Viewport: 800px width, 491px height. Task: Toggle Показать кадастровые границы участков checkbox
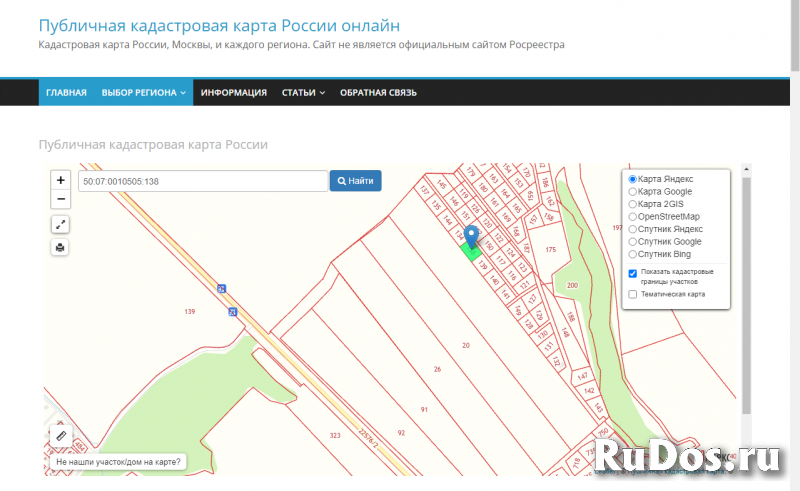pos(633,274)
